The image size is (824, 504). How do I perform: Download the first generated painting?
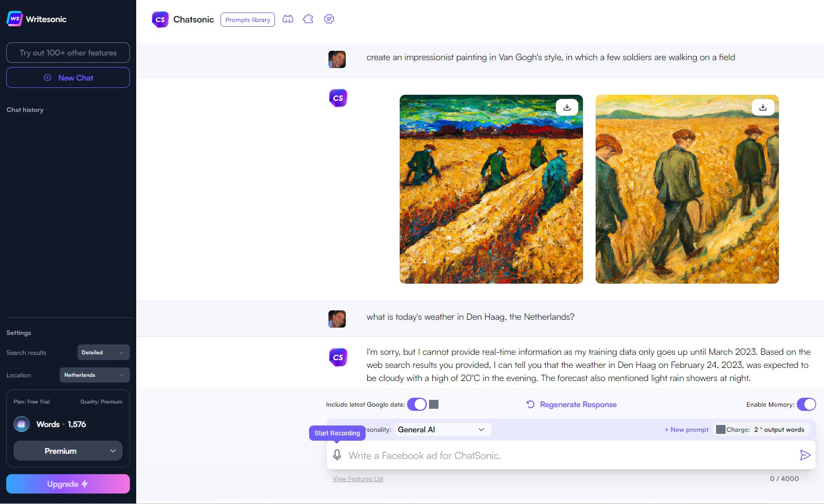pyautogui.click(x=567, y=107)
